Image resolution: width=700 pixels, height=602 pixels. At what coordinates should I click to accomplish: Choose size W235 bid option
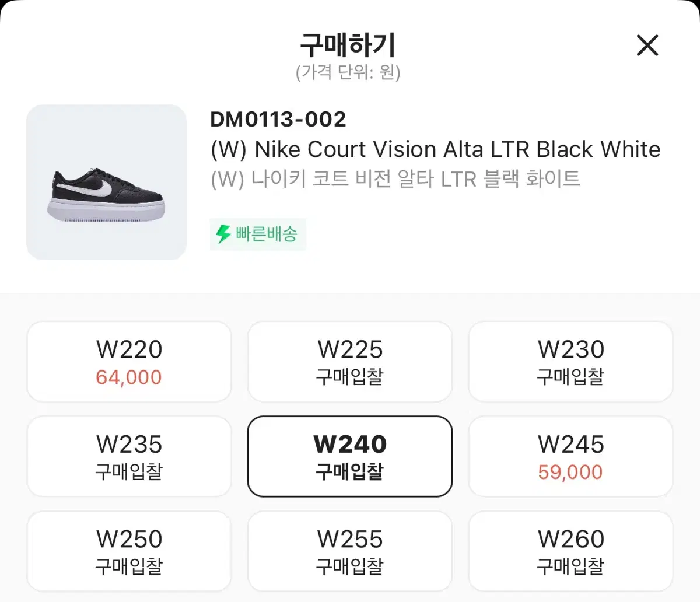tap(129, 456)
